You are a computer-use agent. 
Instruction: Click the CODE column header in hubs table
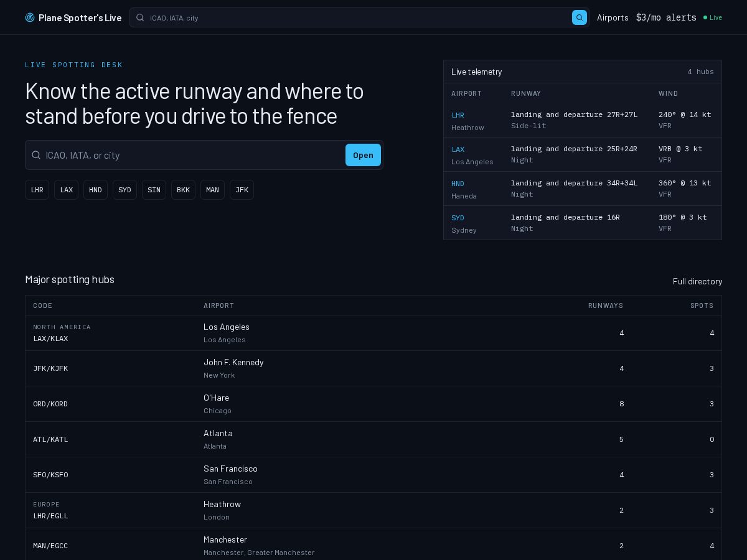pos(43,306)
